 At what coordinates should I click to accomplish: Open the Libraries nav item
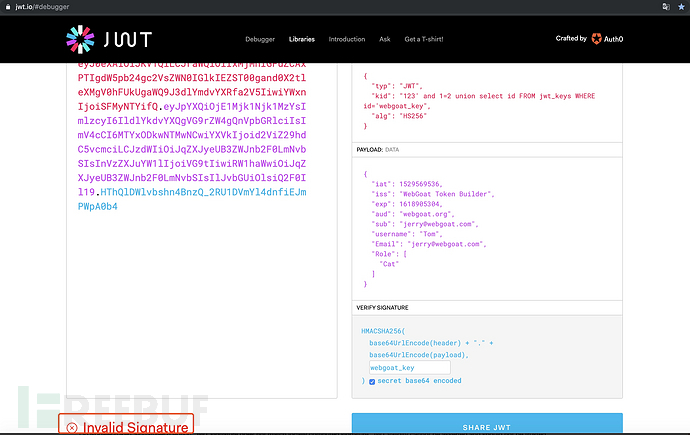(302, 39)
